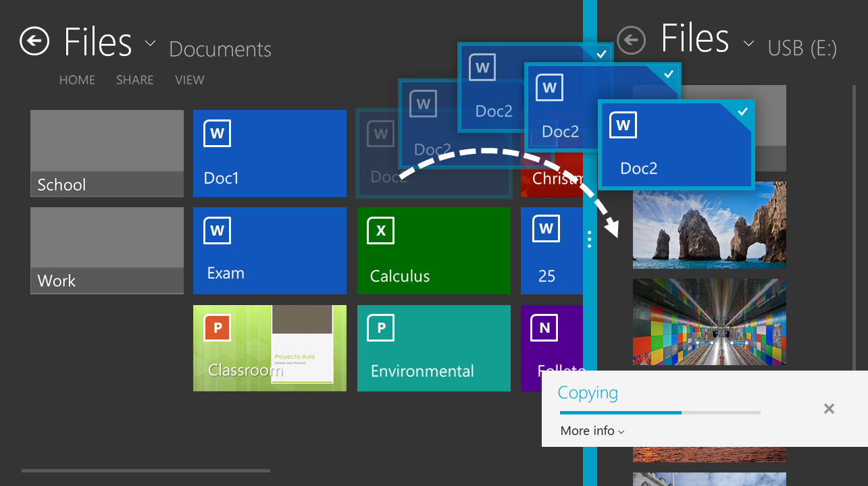Open the Doc1 Word document tile
Viewport: 868px width, 486px height.
pyautogui.click(x=270, y=154)
